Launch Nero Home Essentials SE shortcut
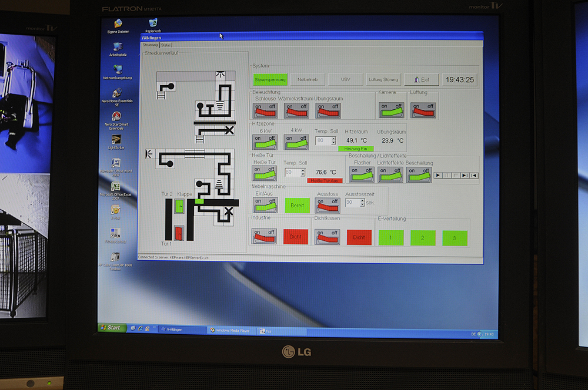The width and height of the screenshot is (588, 390). tap(116, 94)
